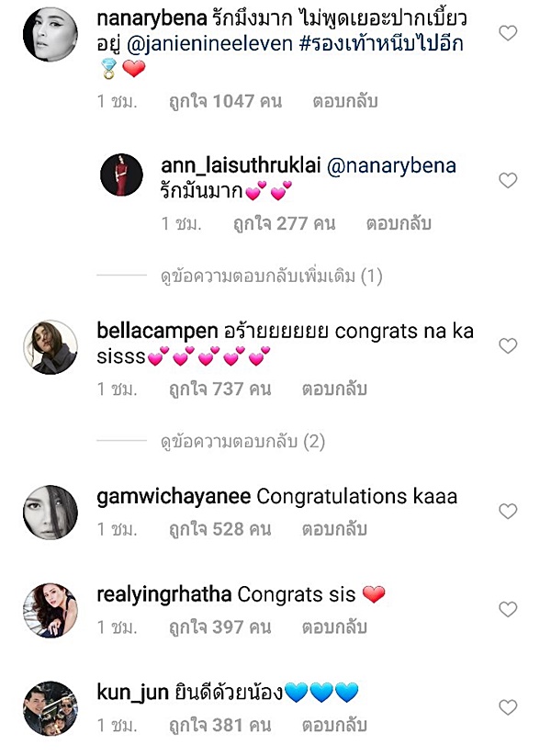The image size is (551, 756).
Task: Tap heart beside kun_jun's comment
Action: [507, 707]
